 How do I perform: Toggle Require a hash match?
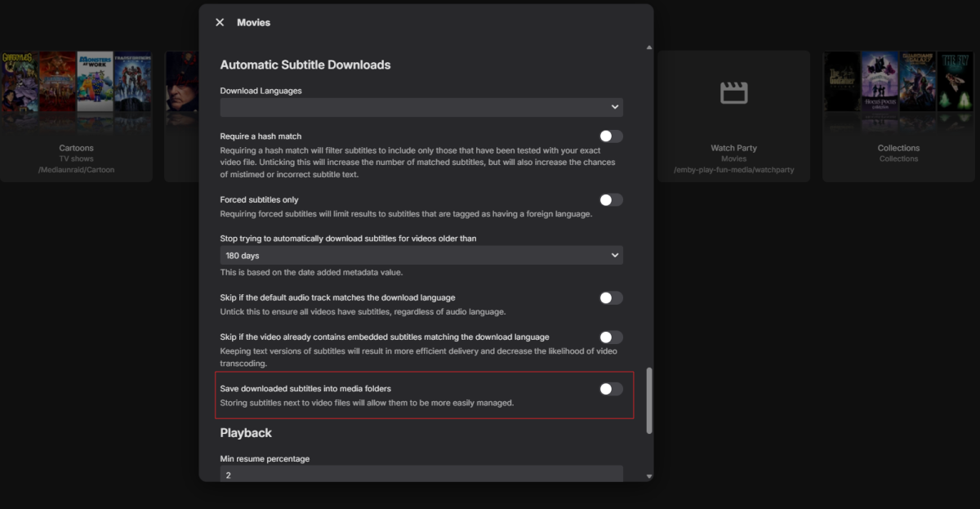click(611, 136)
